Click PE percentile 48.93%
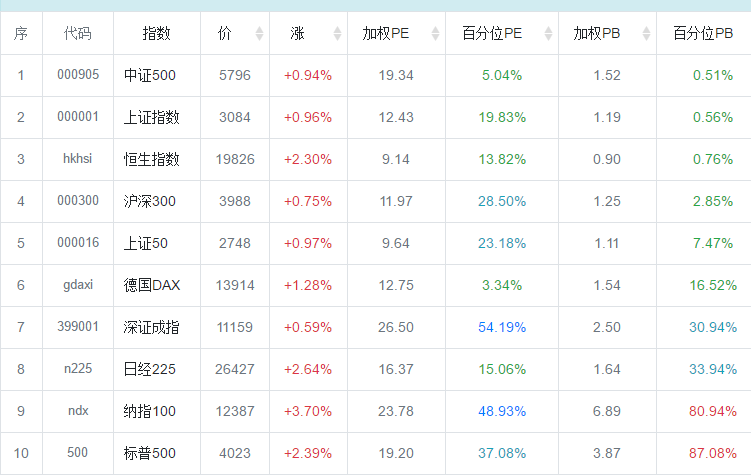This screenshot has height=475, width=751. (x=502, y=411)
